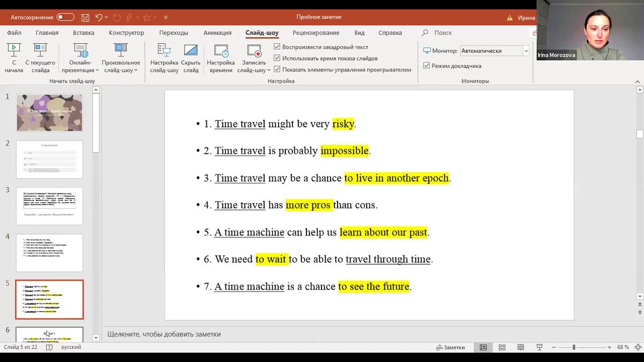Select slide 6 thumbnail
This screenshot has height=362, width=644.
click(x=49, y=334)
